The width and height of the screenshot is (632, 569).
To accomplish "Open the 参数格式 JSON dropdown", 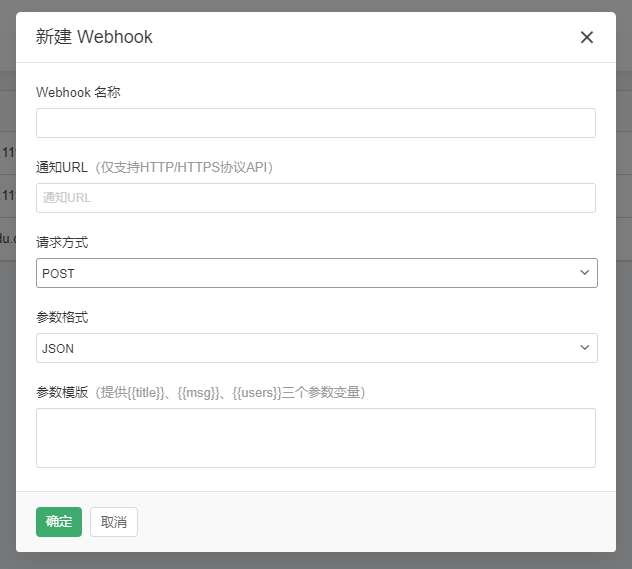I will [x=300, y=348].
